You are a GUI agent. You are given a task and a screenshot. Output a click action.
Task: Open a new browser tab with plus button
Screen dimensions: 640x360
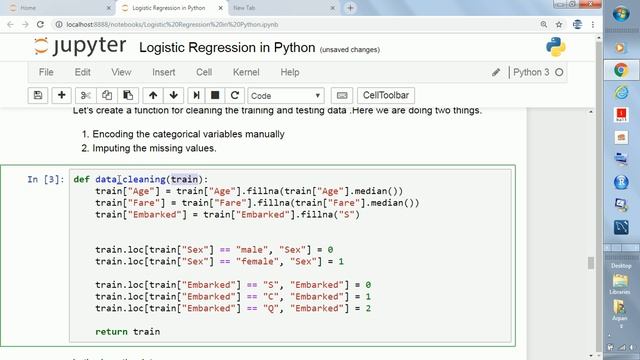coord(350,8)
